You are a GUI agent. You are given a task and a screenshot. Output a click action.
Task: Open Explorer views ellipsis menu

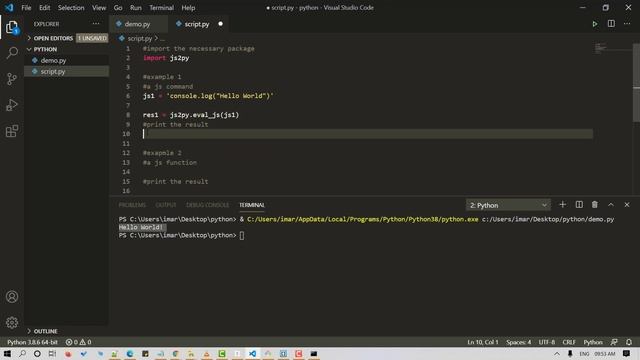pyautogui.click(x=96, y=24)
